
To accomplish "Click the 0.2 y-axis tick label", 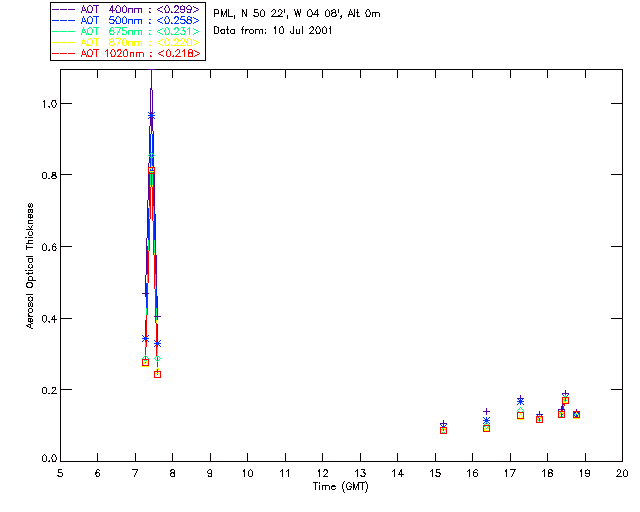I will pyautogui.click(x=49, y=390).
